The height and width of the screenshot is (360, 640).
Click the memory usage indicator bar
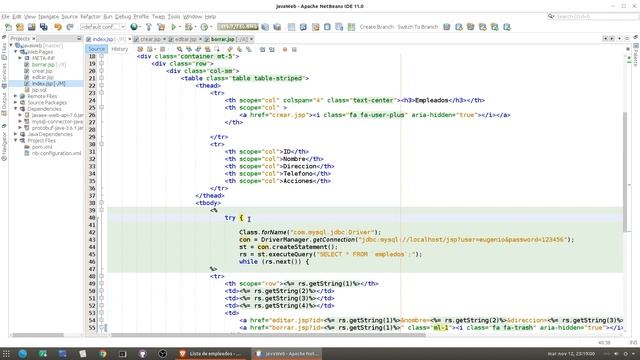[238, 27]
